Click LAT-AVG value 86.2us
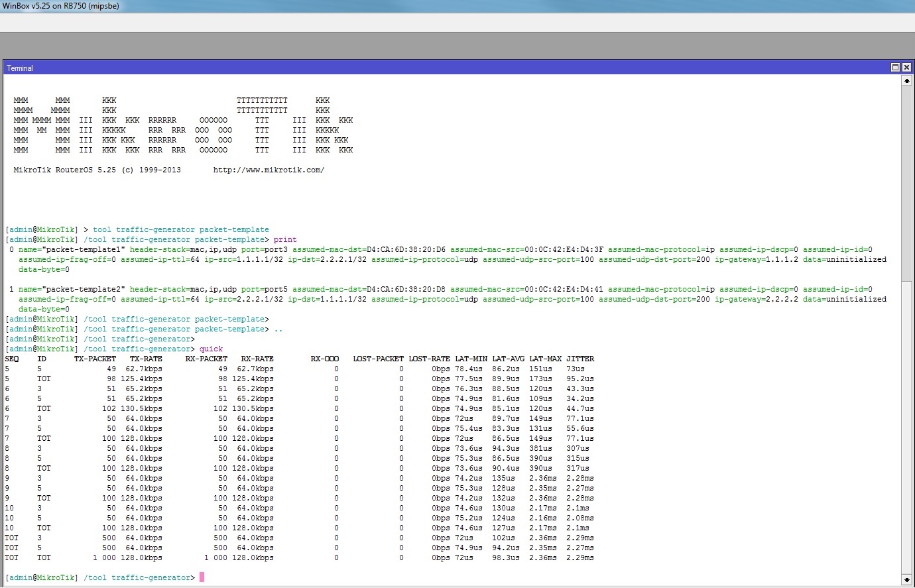The image size is (915, 588). pos(506,369)
